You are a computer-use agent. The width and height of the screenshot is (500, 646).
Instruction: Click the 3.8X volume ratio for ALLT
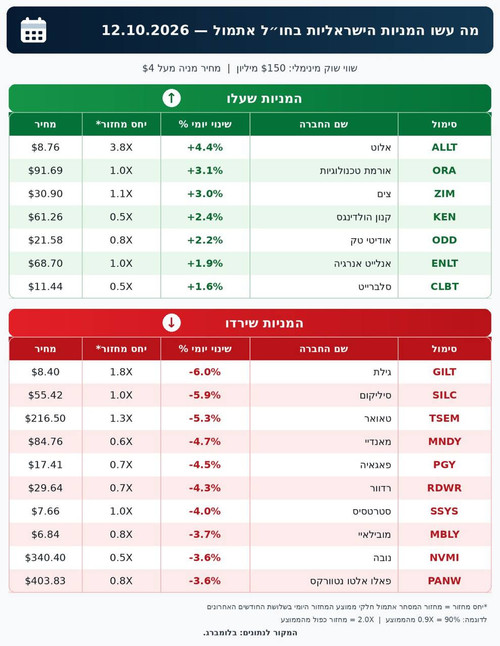(121, 147)
